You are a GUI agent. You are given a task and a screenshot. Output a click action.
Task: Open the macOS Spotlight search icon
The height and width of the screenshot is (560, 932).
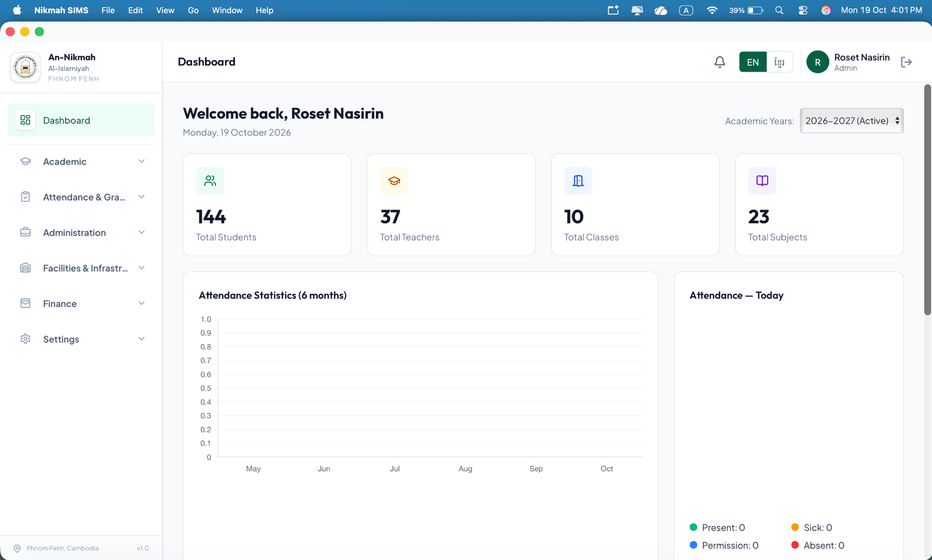point(779,10)
